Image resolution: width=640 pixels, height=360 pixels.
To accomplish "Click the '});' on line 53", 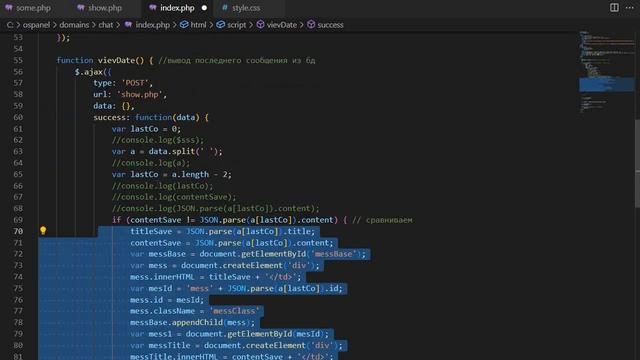I will click(63, 38).
